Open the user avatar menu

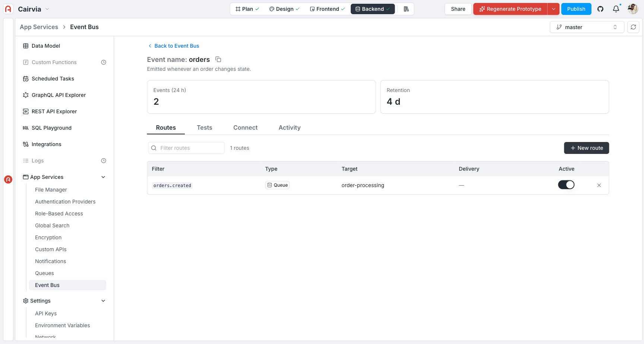(x=633, y=9)
